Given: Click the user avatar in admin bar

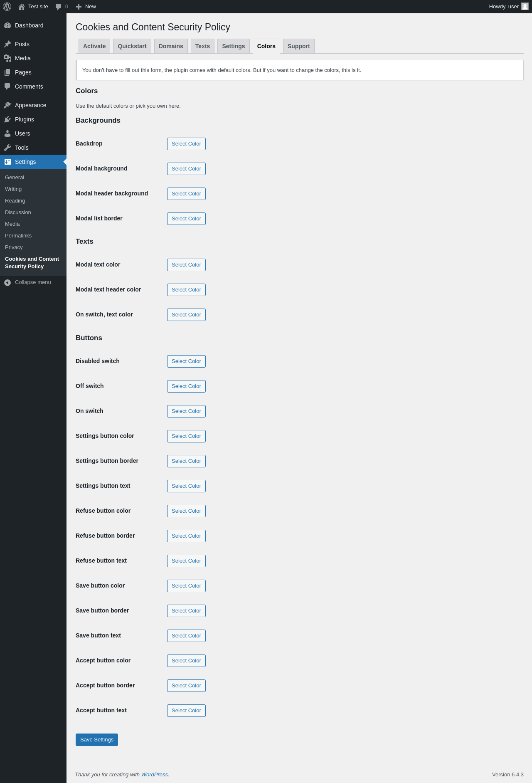Looking at the screenshot, I should [x=525, y=7].
